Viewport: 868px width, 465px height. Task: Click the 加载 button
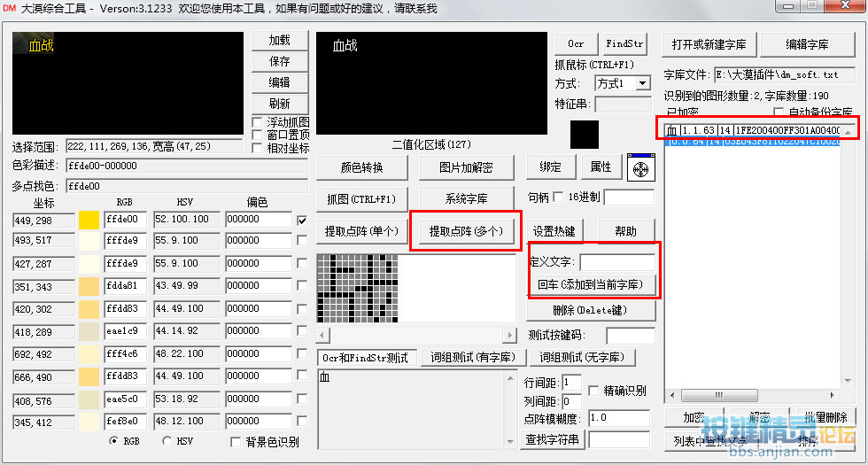pos(280,41)
